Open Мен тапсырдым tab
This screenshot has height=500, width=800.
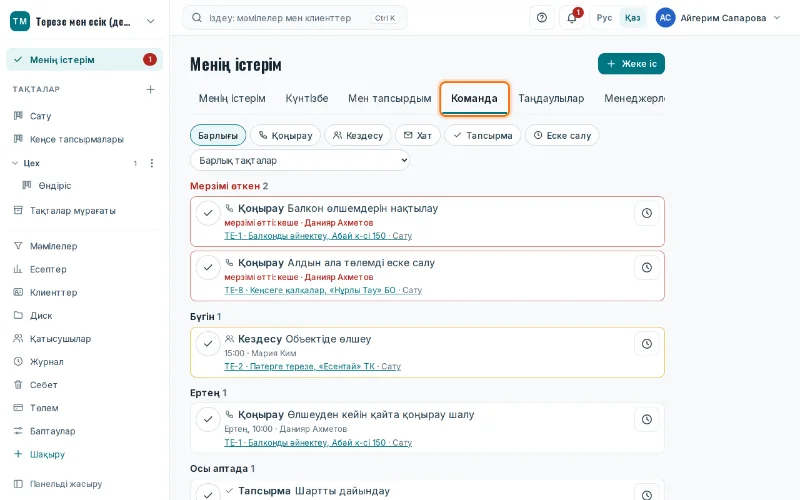click(x=390, y=98)
